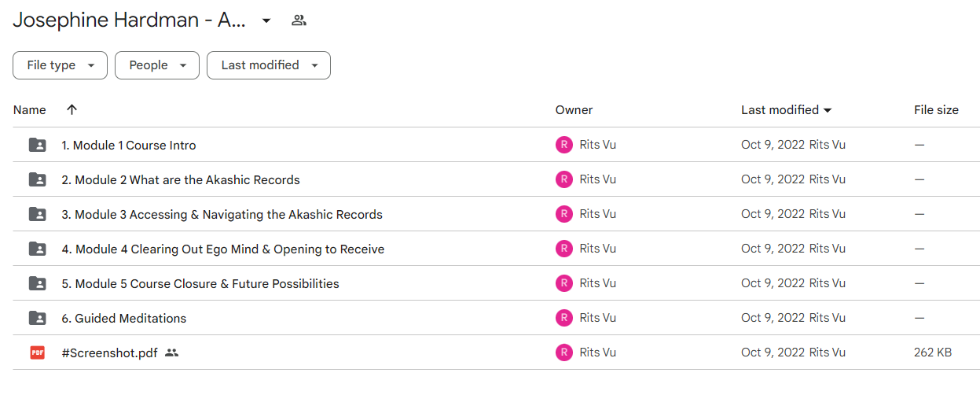Select the Module 1 Course Intro folder icon
This screenshot has height=395, width=980.
click(37, 145)
